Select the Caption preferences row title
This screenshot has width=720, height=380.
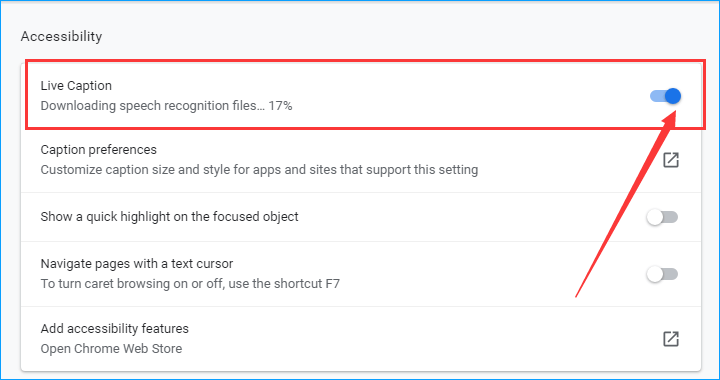(x=99, y=150)
